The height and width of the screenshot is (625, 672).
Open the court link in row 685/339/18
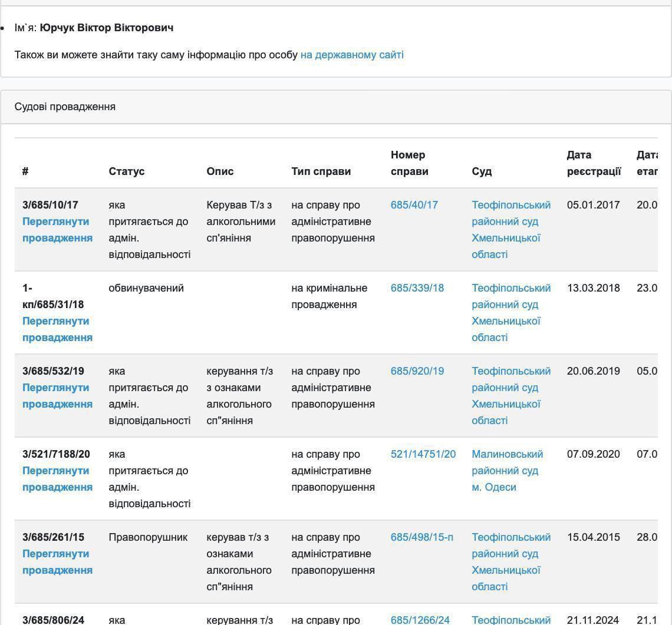(x=511, y=313)
